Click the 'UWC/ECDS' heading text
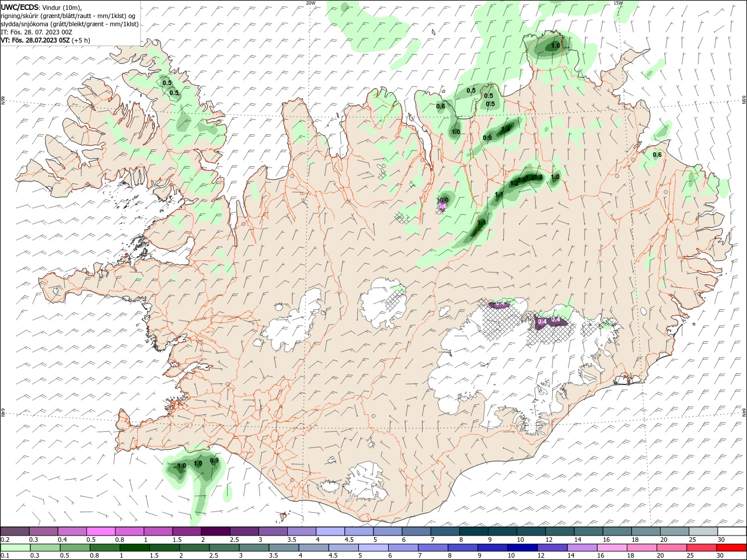The height and width of the screenshot is (560, 747). pos(20,7)
